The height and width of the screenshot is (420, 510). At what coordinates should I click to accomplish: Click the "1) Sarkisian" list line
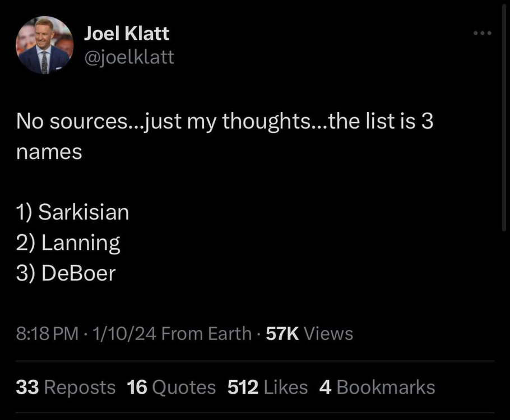[72, 212]
